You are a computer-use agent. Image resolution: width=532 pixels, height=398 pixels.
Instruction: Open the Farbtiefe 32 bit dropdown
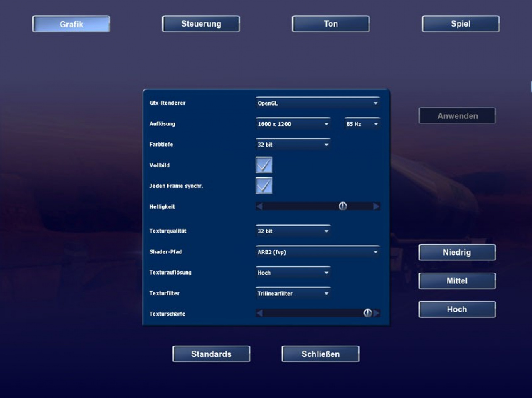click(x=293, y=145)
